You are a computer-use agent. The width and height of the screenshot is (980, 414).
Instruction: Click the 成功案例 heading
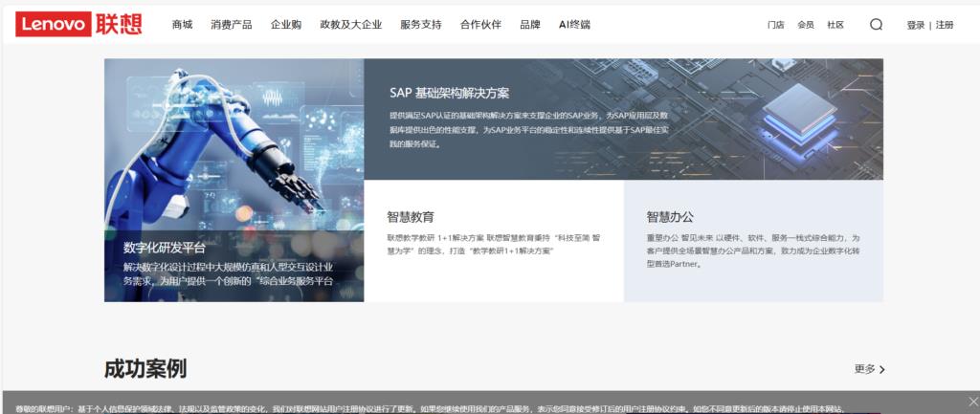coord(145,368)
